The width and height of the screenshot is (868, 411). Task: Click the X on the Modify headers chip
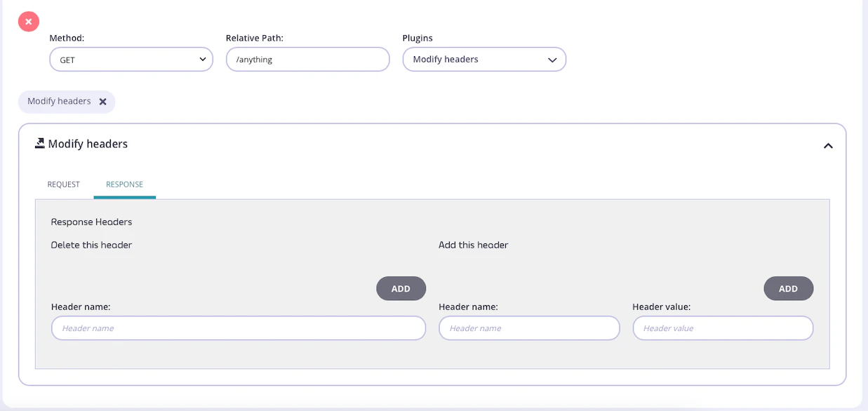click(x=104, y=101)
